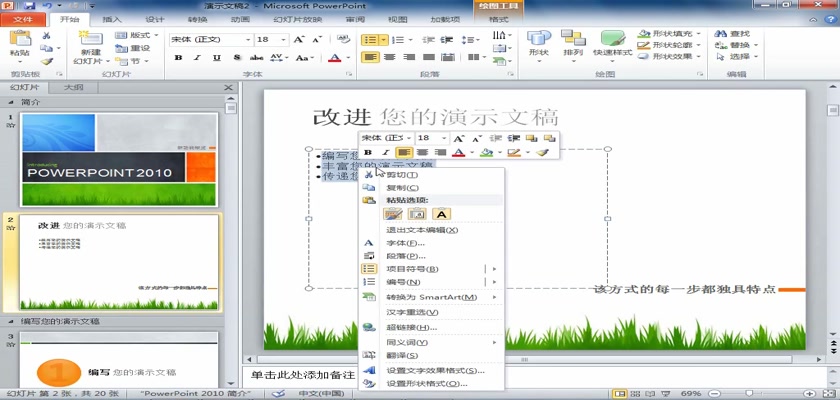Open Quick Styles (快速样式) gallery
The height and width of the screenshot is (400, 840).
coord(612,44)
